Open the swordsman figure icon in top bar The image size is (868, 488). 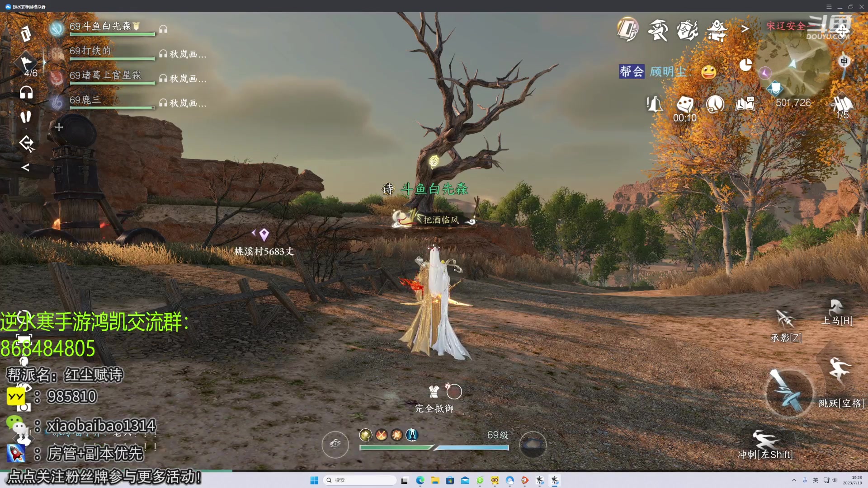(658, 30)
